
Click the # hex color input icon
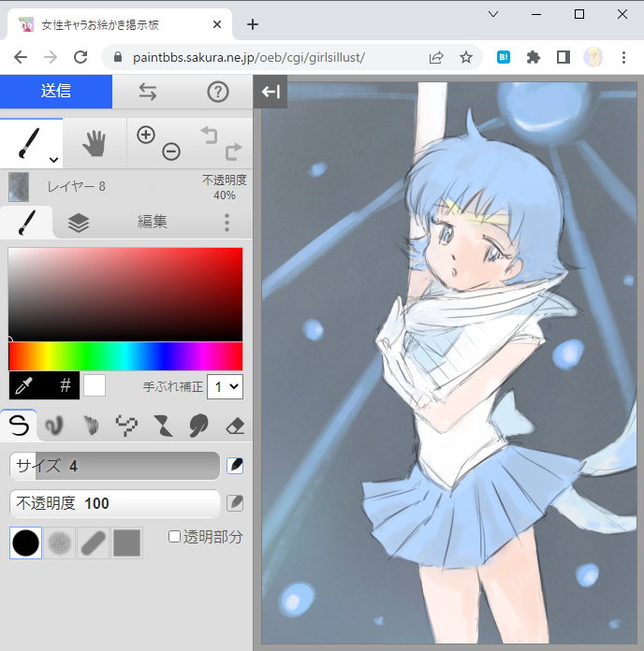tap(66, 385)
